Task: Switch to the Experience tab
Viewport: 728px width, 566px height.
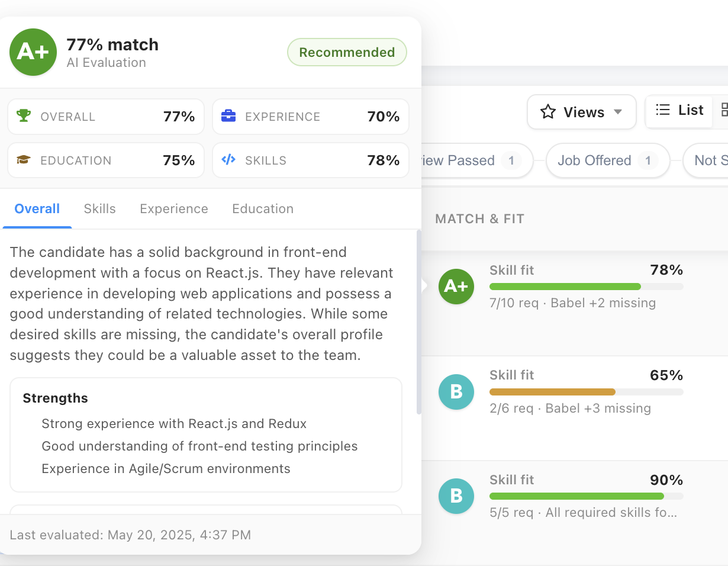Action: (174, 208)
